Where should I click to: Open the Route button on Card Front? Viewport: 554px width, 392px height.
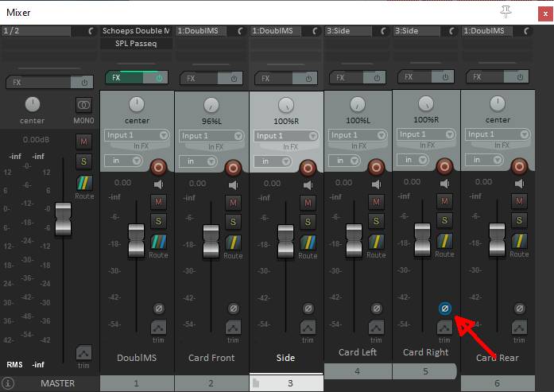(x=233, y=244)
